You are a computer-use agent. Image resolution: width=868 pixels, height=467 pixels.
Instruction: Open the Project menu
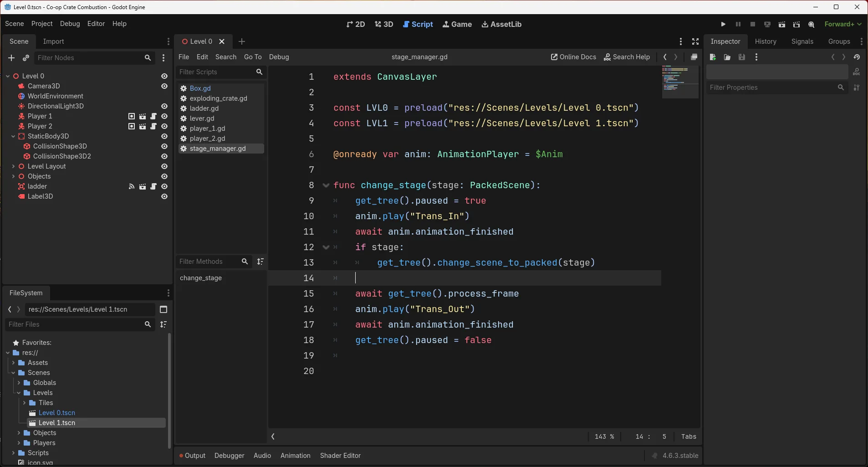point(42,24)
